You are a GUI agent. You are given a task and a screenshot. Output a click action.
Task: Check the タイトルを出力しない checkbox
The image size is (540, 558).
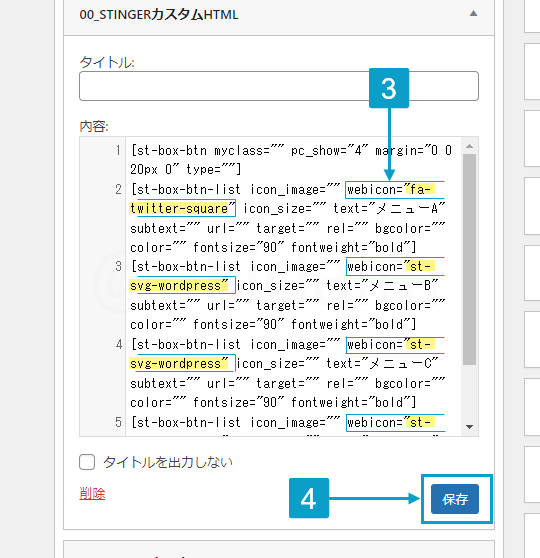click(87, 462)
